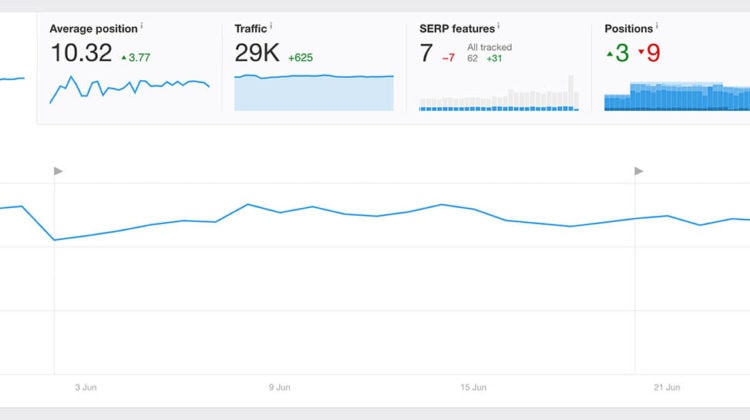Click green up arrow beside 3.77
Image resolution: width=750 pixels, height=420 pixels.
coord(124,58)
